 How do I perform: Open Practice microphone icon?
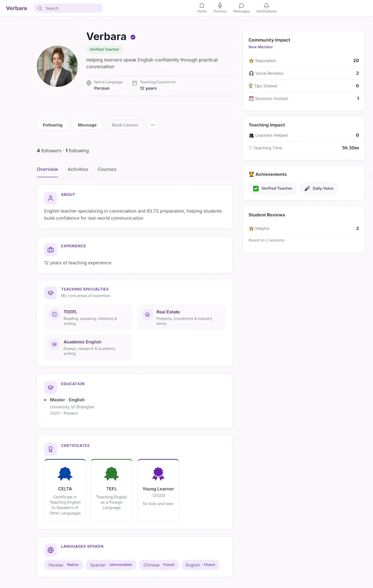(x=220, y=6)
